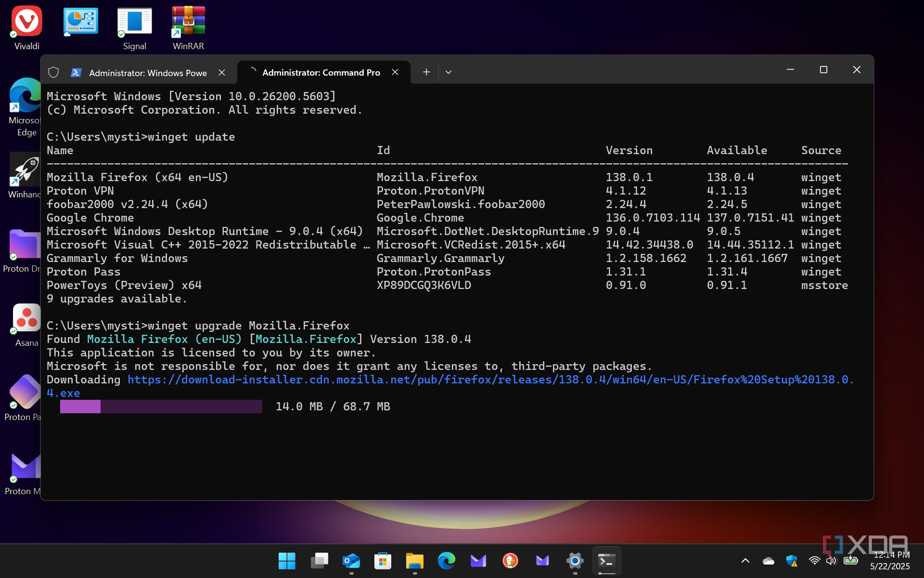Open Microsoft Store from taskbar
The image size is (924, 578).
coord(383,561)
